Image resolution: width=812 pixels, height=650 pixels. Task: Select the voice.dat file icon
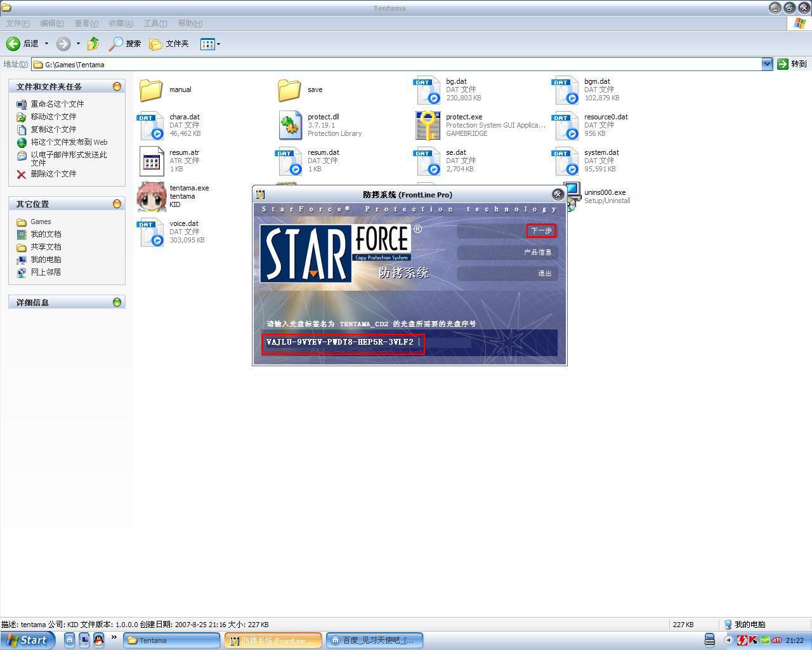[151, 232]
